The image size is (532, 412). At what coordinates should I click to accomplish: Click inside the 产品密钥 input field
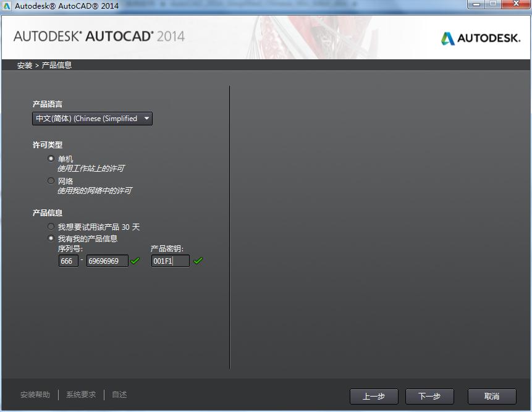coord(170,261)
